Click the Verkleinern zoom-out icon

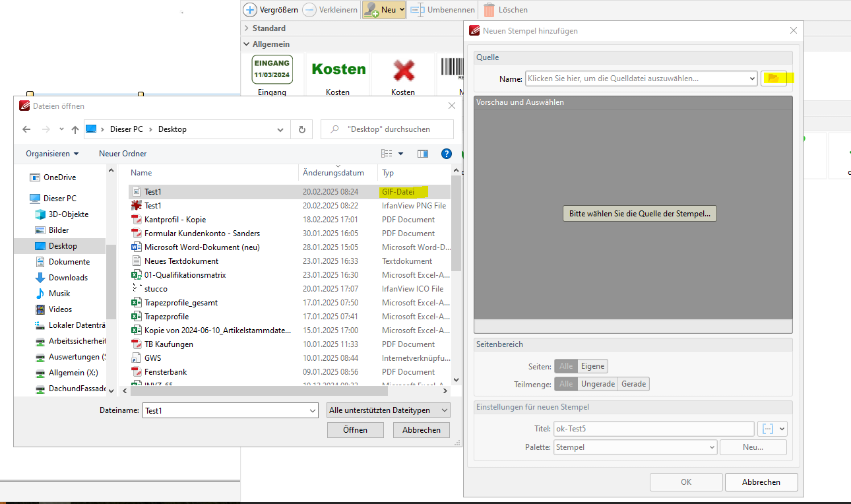coord(309,10)
